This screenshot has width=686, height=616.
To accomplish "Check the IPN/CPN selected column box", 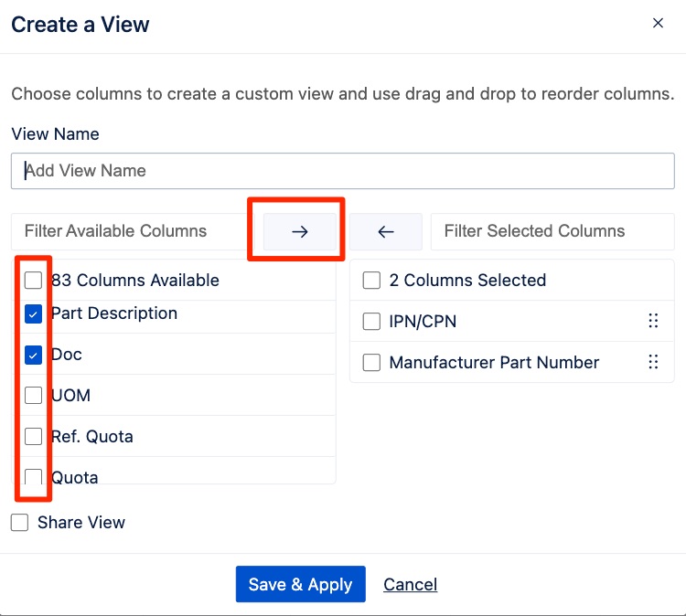I will (x=371, y=322).
